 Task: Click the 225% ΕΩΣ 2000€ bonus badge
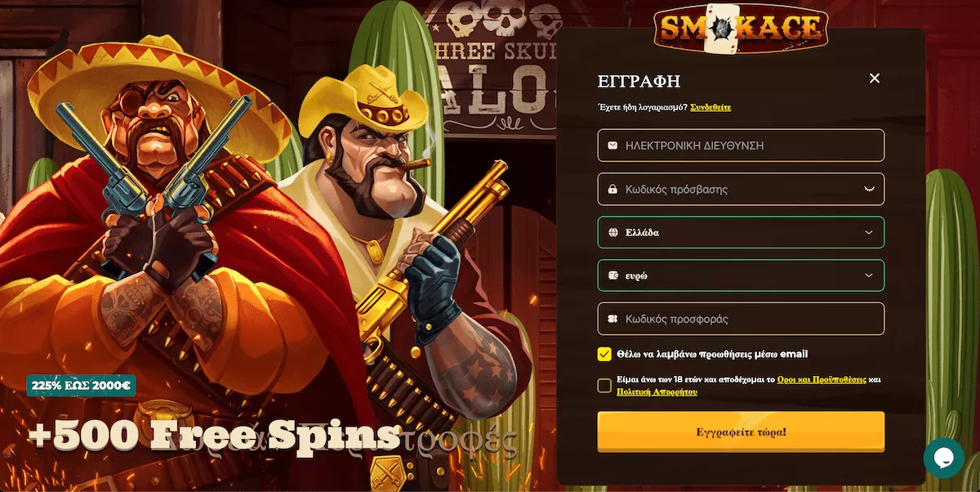click(81, 385)
